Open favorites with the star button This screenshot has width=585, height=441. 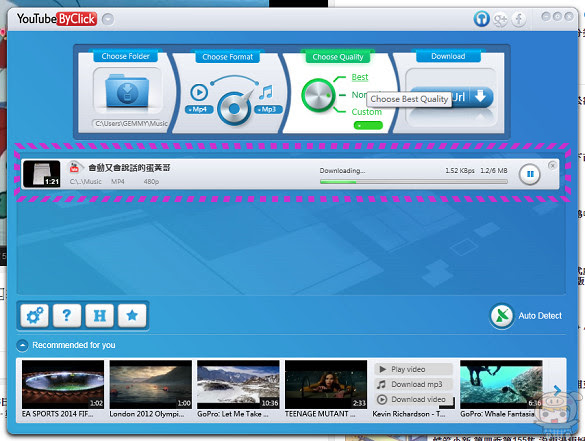[132, 316]
